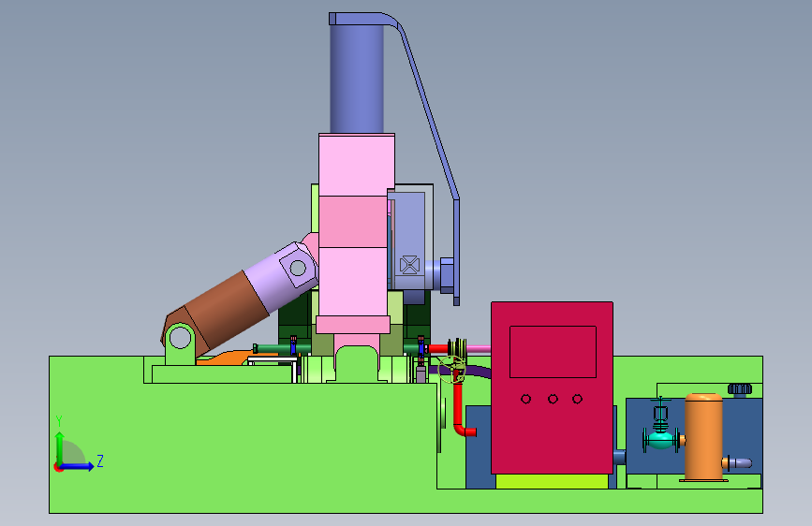Click the cabinet's rectangular display panel
This screenshot has height=526, width=812.
(x=553, y=352)
